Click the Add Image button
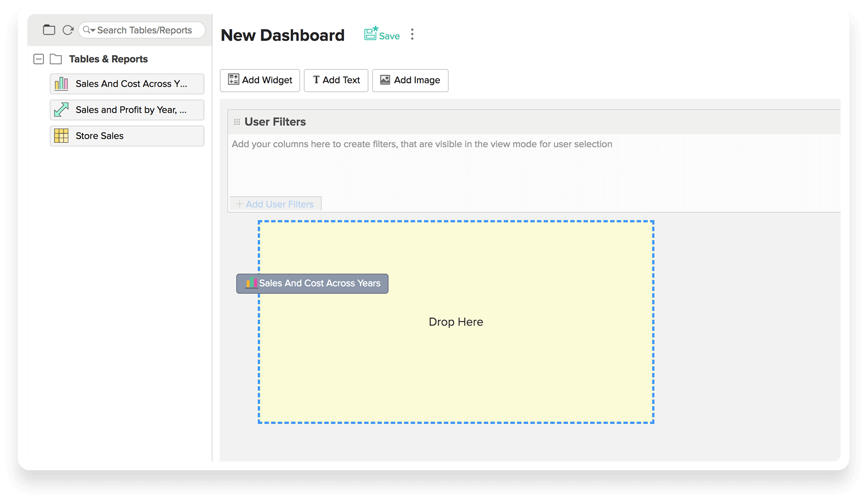The width and height of the screenshot is (868, 502). 410,80
